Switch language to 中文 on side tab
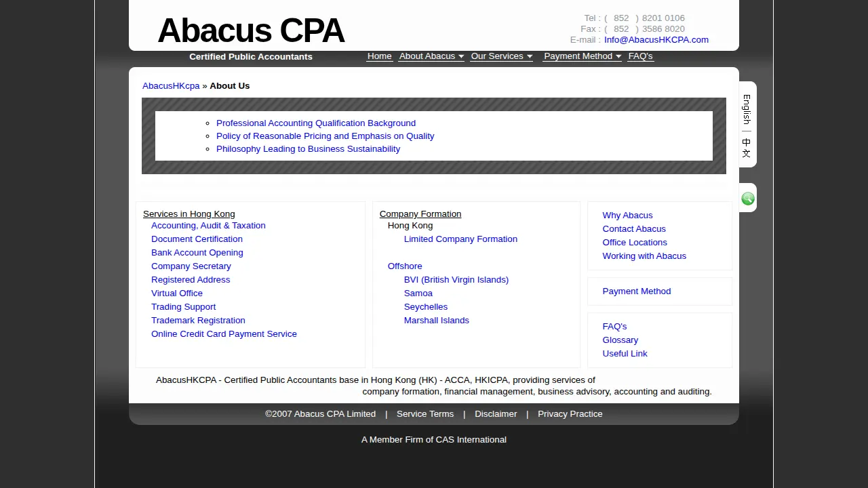Screen dimensions: 868x488 [x=747, y=148]
